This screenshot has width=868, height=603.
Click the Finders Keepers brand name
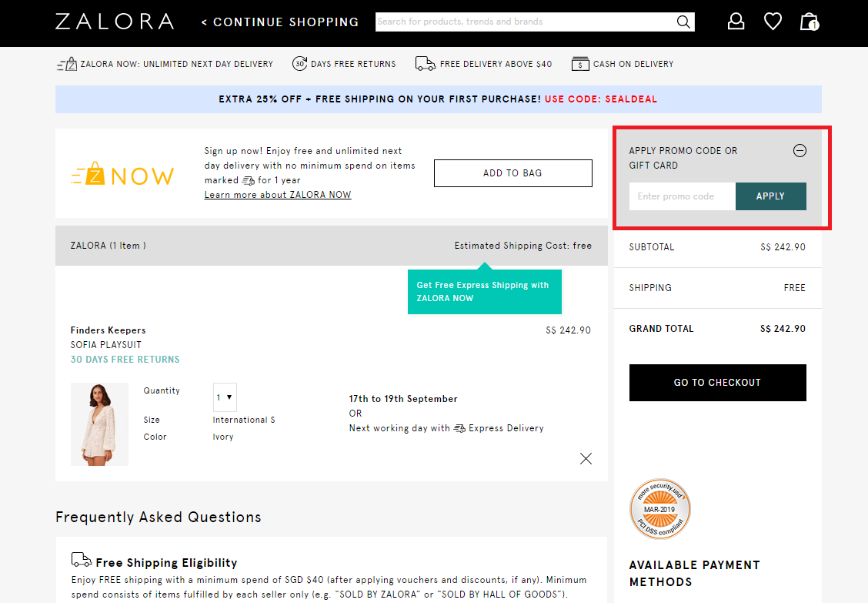[108, 330]
